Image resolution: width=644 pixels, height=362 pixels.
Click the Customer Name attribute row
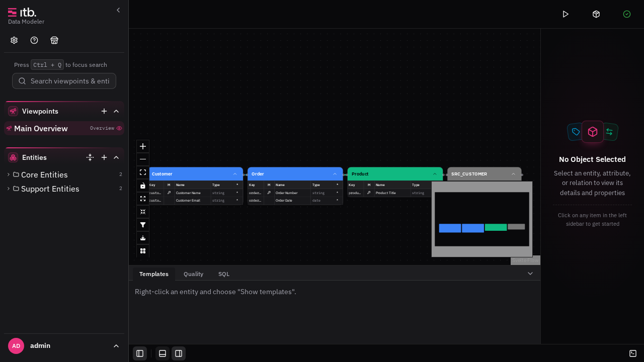(x=195, y=193)
